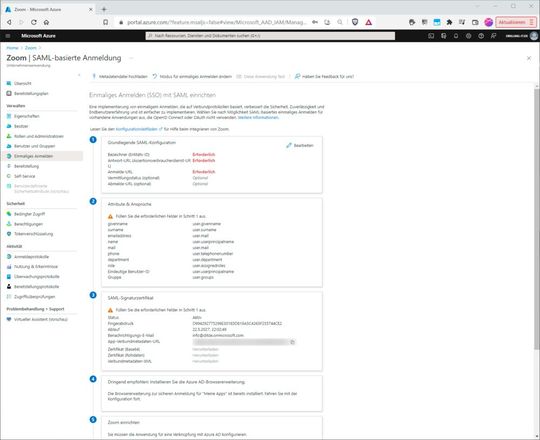Click the Attribute & Ansprüche heading
Viewport: 540px width, 440px height.
click(x=129, y=204)
